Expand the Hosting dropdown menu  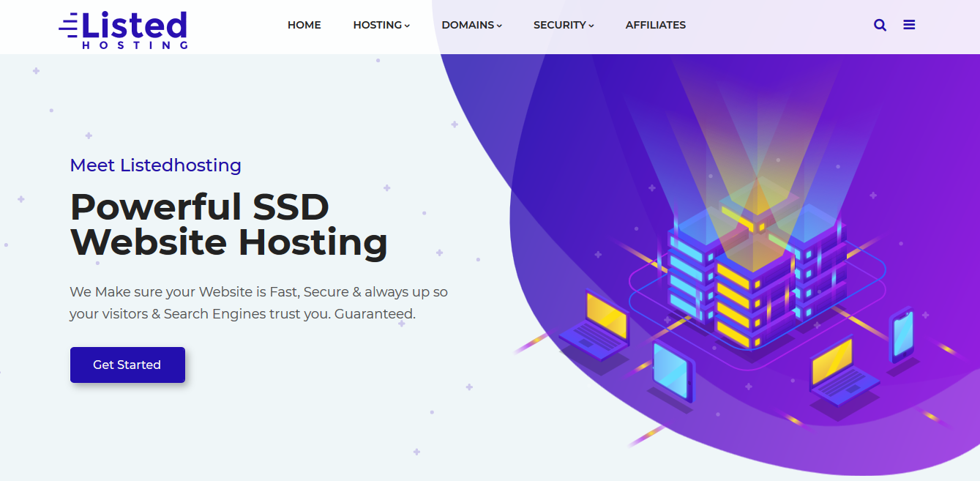(x=381, y=25)
